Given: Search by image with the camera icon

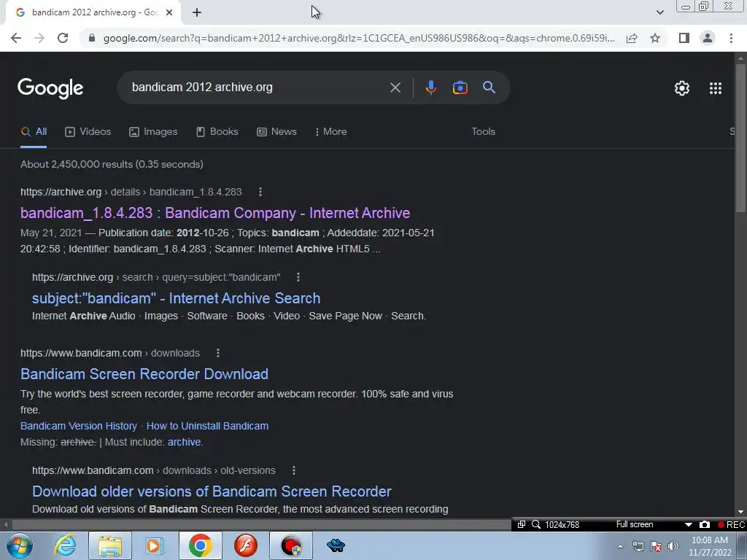Looking at the screenshot, I should [x=460, y=87].
